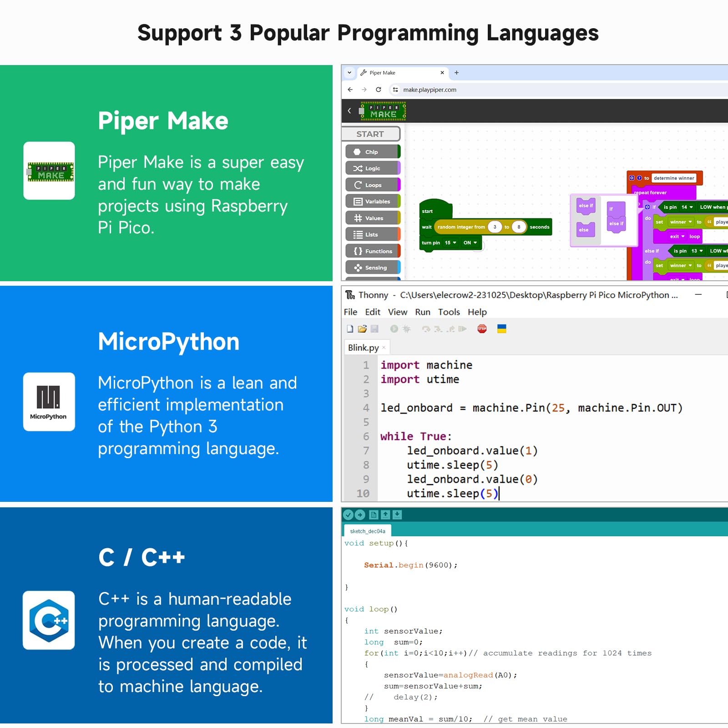Open the second winner variable dropdown
728x728 pixels.
pyautogui.click(x=681, y=265)
